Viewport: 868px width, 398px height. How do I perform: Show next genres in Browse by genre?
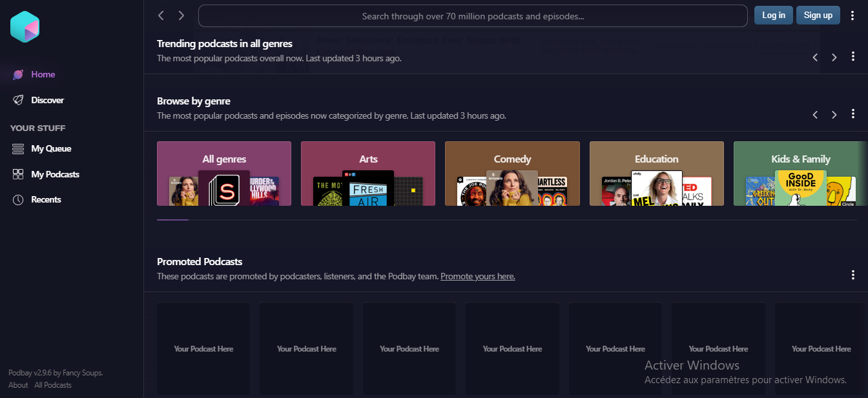pos(834,115)
